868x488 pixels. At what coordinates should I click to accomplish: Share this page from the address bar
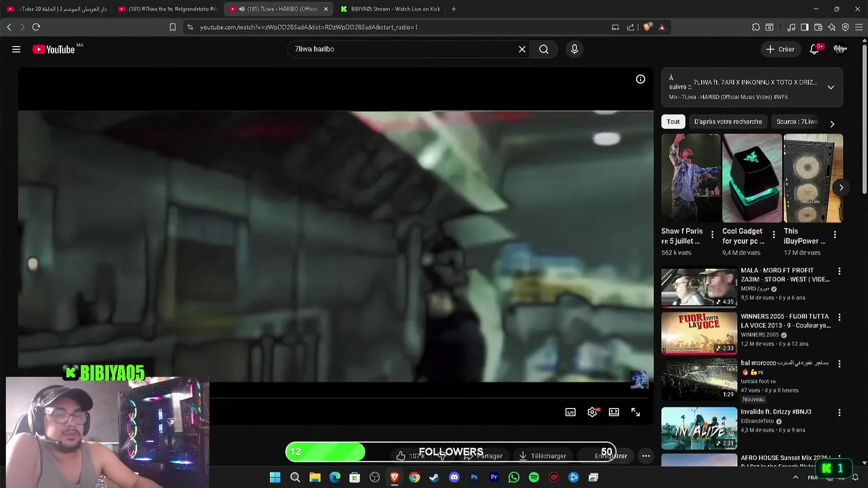pos(631,27)
